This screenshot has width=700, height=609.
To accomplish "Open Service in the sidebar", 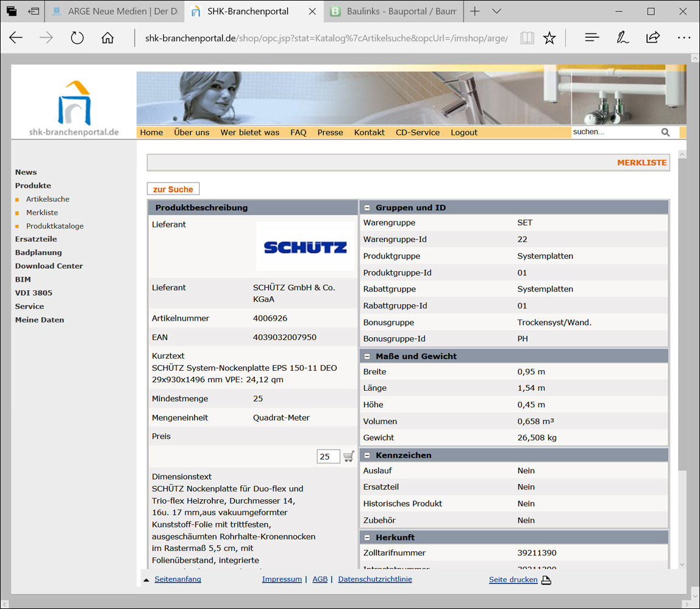I will click(29, 306).
